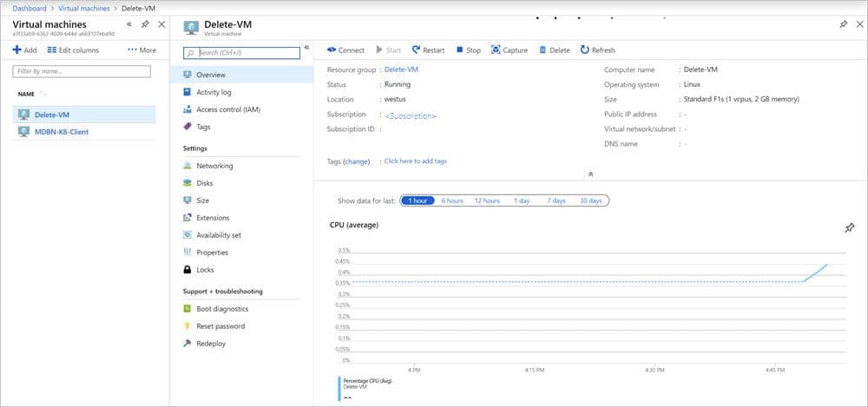Open the Delete-VM resource group link

[401, 69]
